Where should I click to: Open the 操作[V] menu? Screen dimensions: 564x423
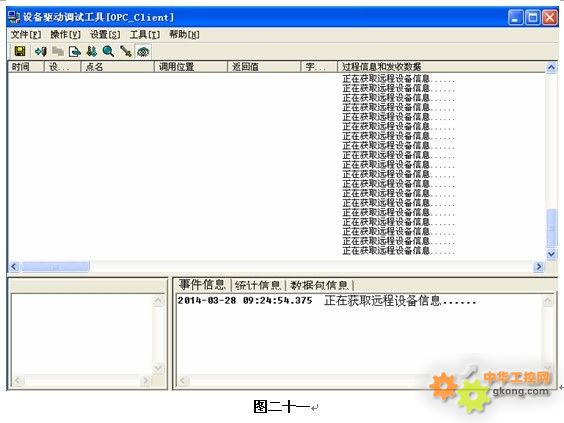click(65, 35)
